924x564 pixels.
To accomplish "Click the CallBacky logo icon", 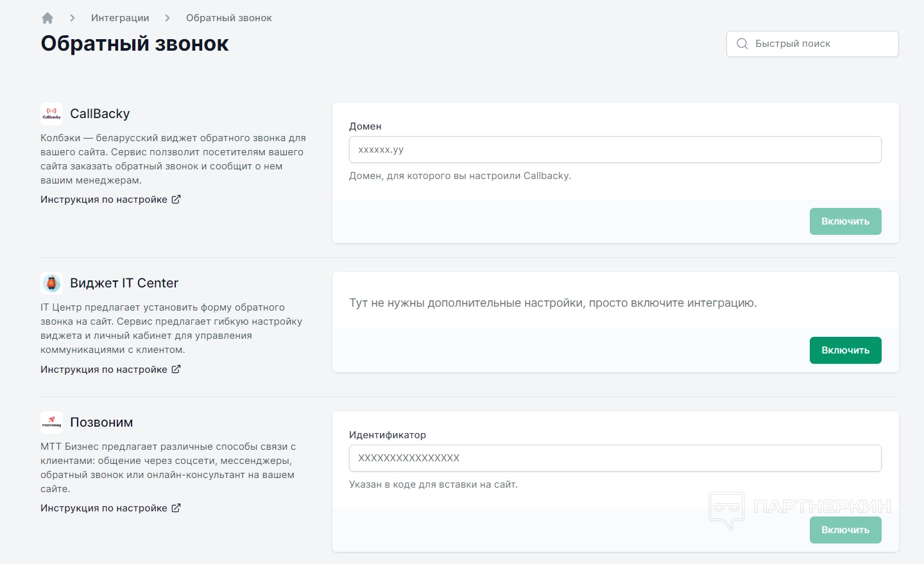I will click(x=51, y=114).
